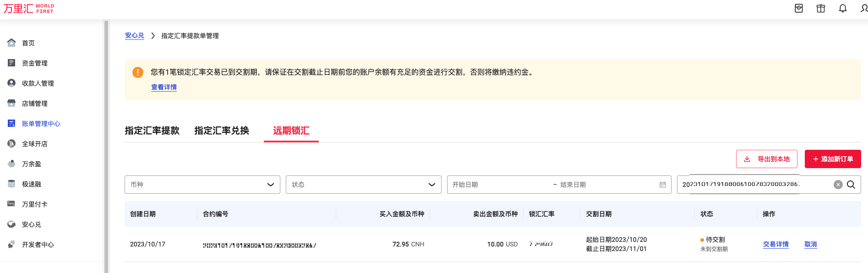
Task: Click the 添加新订单 button
Action: (x=832, y=159)
